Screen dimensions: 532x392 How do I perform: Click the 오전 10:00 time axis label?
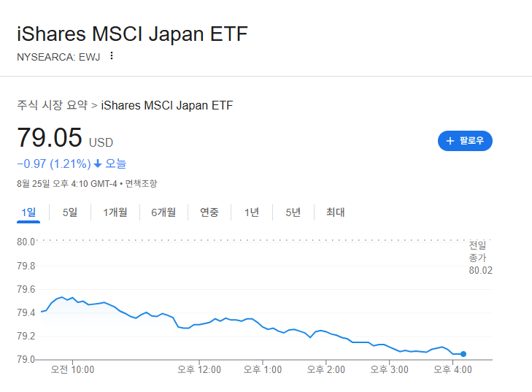pyautogui.click(x=72, y=369)
